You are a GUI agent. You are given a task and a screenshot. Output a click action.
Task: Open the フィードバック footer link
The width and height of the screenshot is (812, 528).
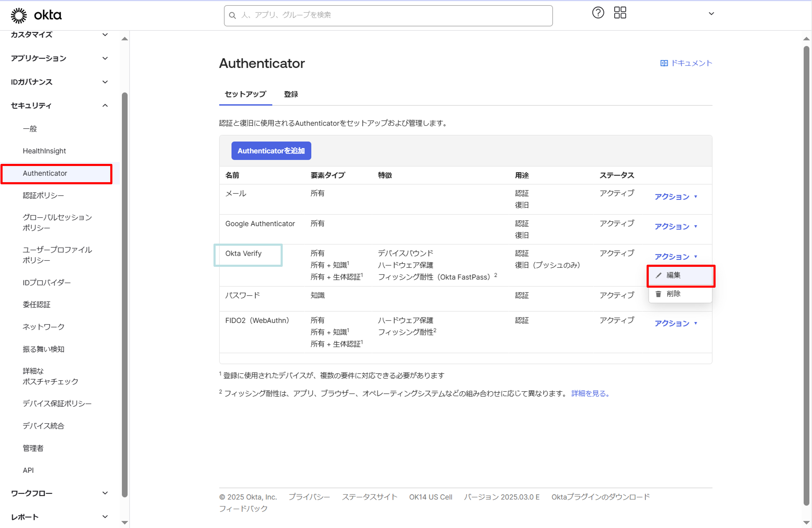(243, 509)
